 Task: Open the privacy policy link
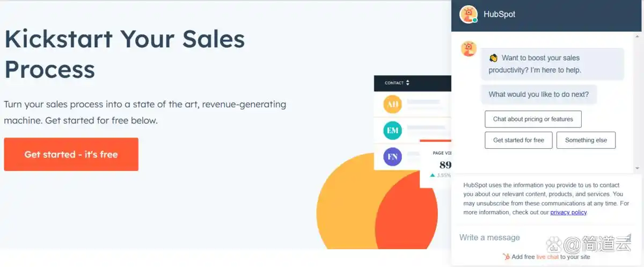[x=568, y=212]
